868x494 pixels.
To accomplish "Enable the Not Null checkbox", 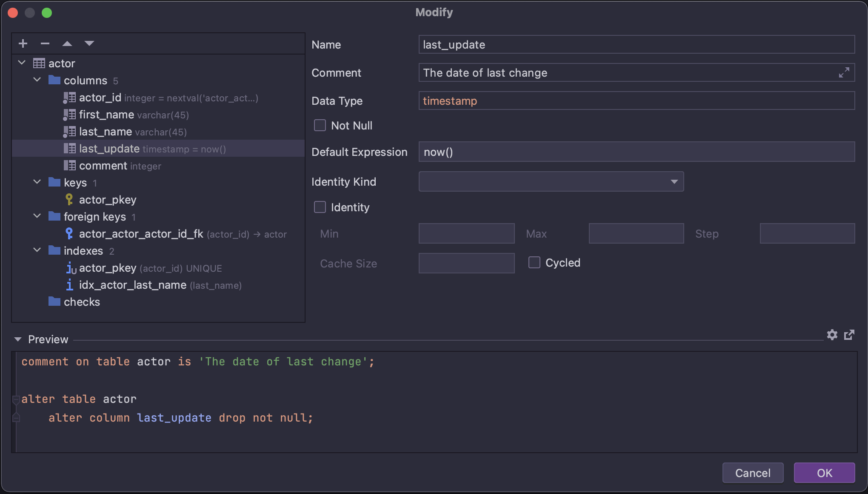I will [320, 126].
